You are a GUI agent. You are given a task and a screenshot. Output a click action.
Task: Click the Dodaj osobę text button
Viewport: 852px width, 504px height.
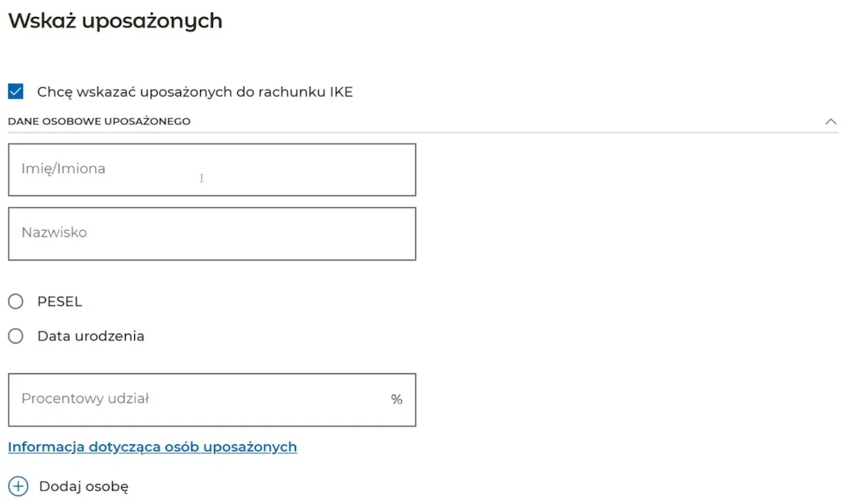(84, 486)
